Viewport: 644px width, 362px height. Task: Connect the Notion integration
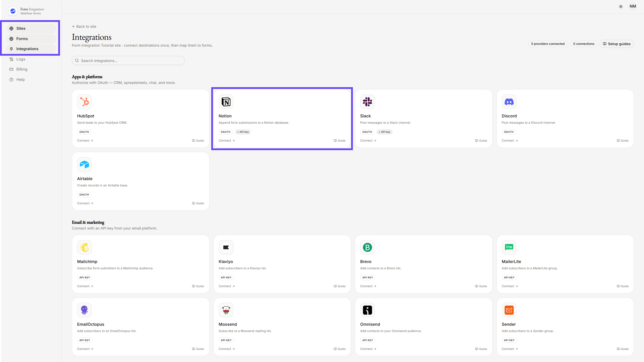pos(227,141)
